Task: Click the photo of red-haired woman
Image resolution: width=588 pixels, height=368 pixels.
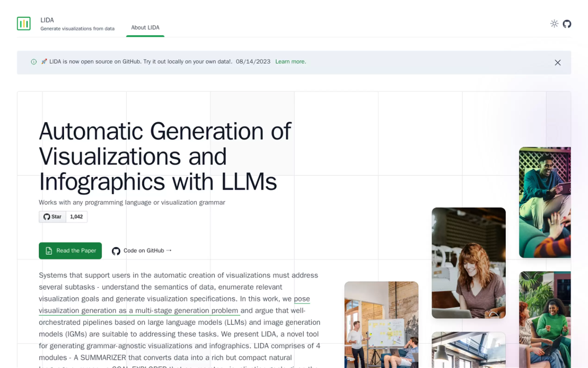Action: 468,263
